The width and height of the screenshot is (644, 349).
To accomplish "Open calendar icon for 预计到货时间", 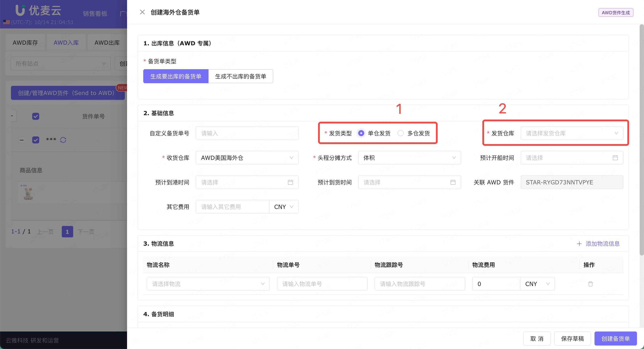I will tap(453, 182).
